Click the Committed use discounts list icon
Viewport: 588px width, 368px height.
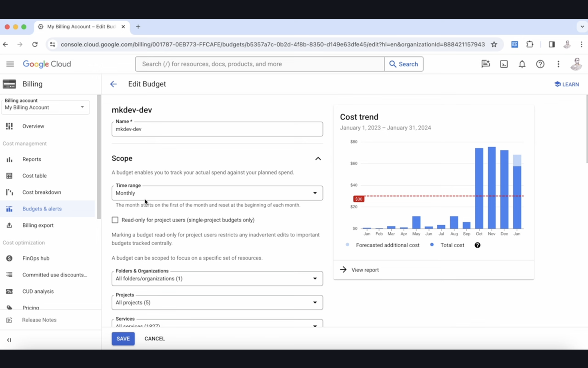coord(9,275)
